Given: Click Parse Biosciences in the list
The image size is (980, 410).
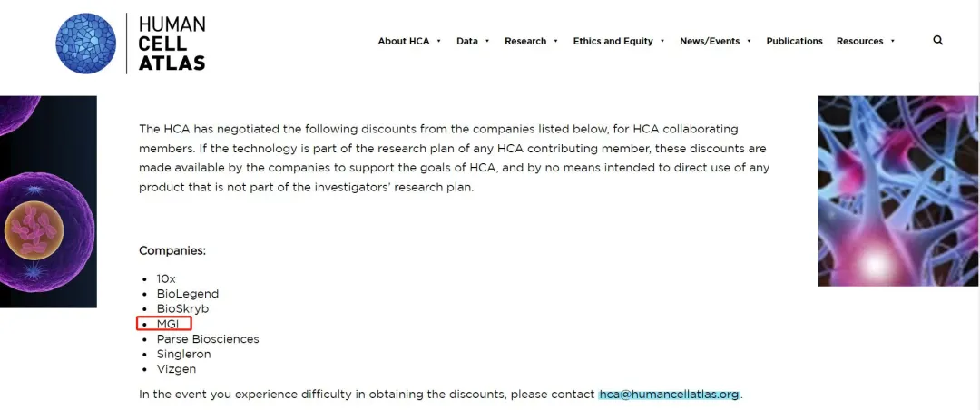Looking at the screenshot, I should pos(208,338).
